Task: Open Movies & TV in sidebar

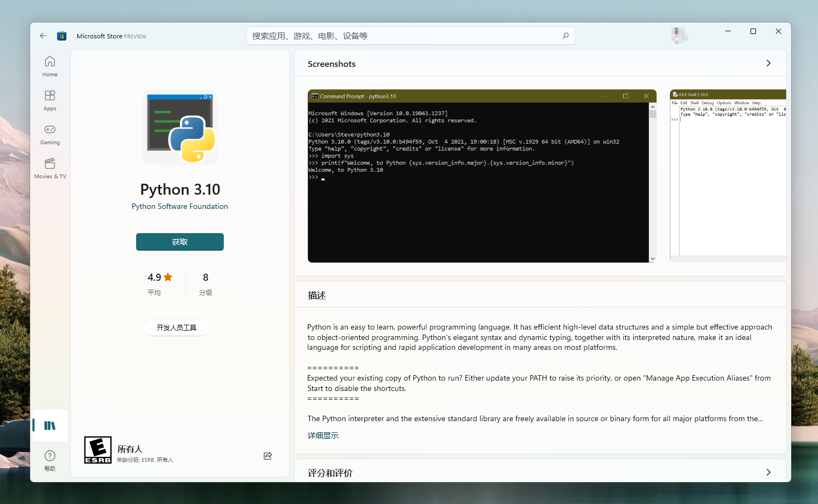Action: click(x=50, y=168)
